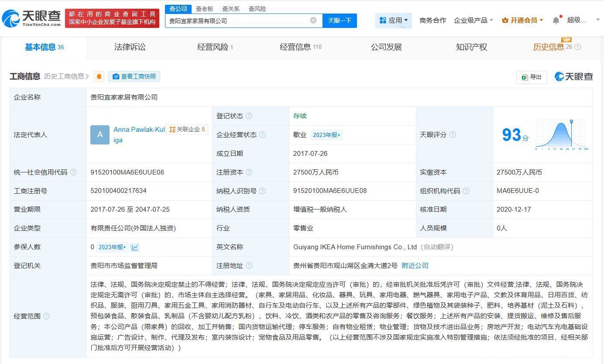Click the 导出 export button
604x364 pixels.
532,77
